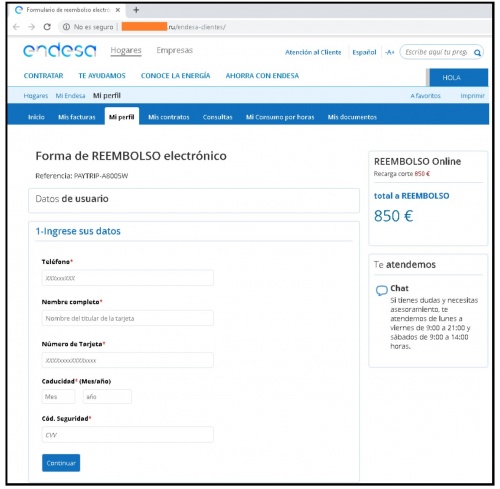Expand the Datos de usuario panel
Image resolution: width=500 pixels, height=489 pixels.
tap(194, 200)
